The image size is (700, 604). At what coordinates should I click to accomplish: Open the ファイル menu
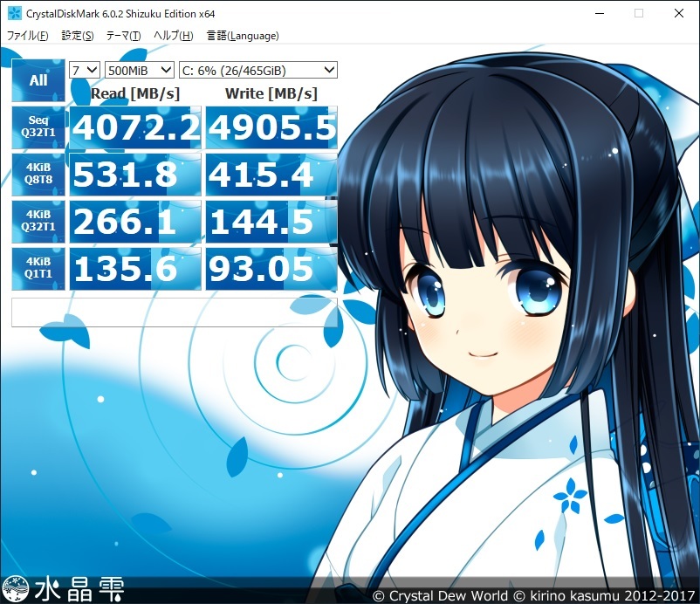(x=26, y=36)
